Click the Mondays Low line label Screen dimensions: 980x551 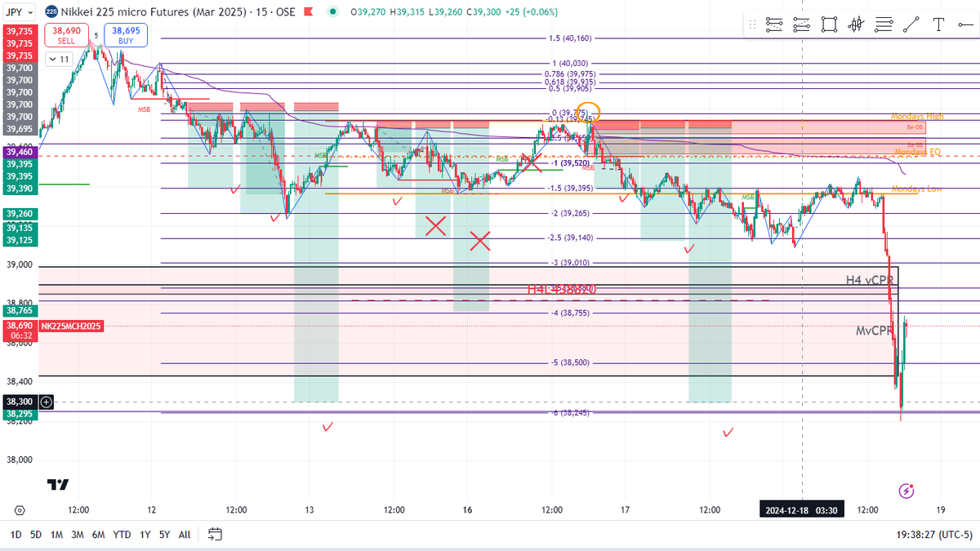(x=916, y=189)
